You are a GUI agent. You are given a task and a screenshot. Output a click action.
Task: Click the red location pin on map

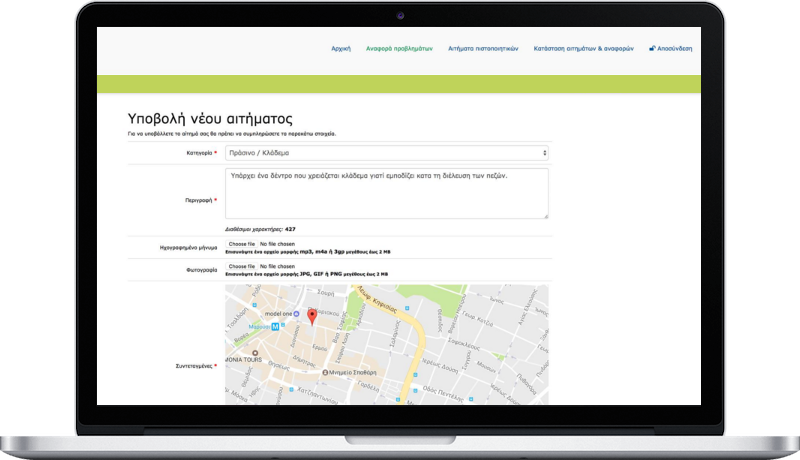(311, 317)
